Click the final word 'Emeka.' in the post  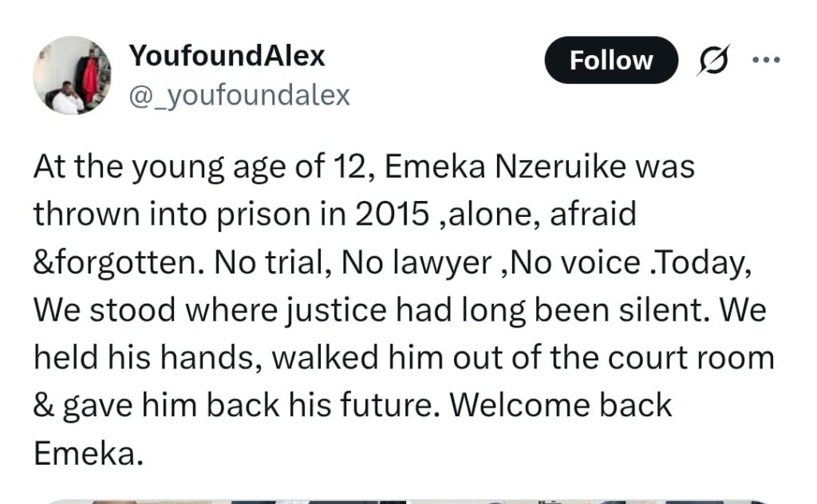click(x=89, y=453)
